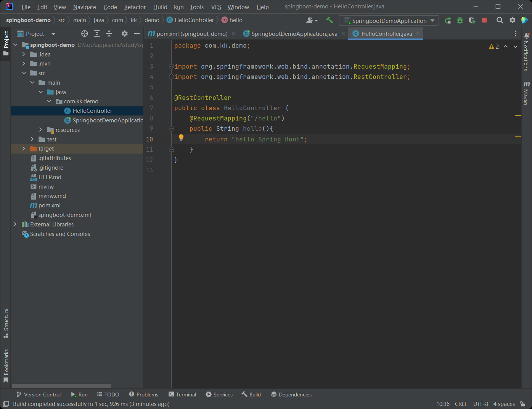Viewport: 532px width, 409px height.
Task: Hide the Project panel with minus icon
Action: click(137, 34)
